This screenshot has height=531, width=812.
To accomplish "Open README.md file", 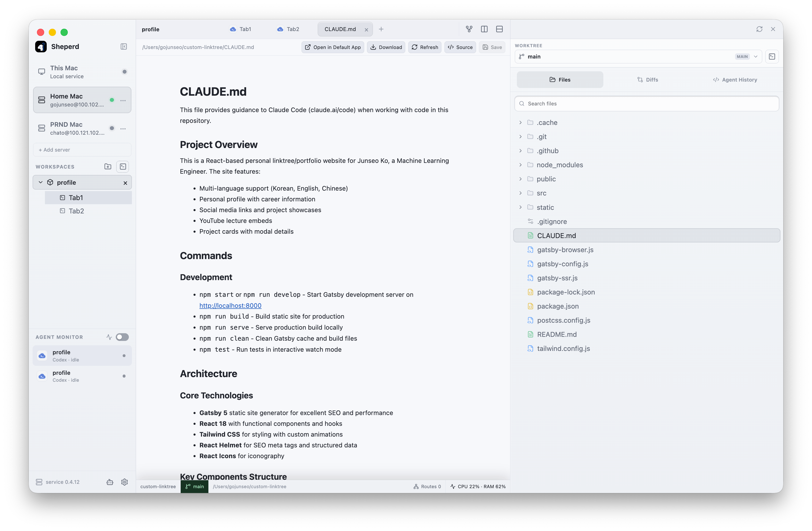I will (x=646, y=335).
